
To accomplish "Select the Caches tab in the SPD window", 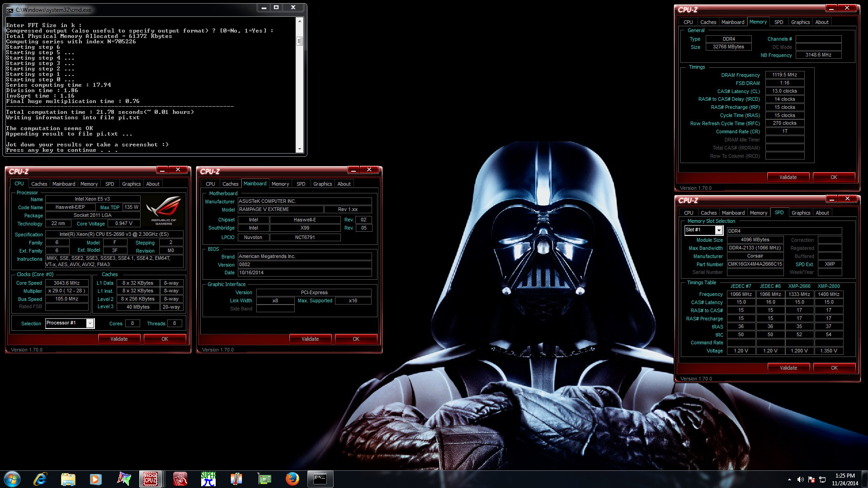I will pos(708,213).
